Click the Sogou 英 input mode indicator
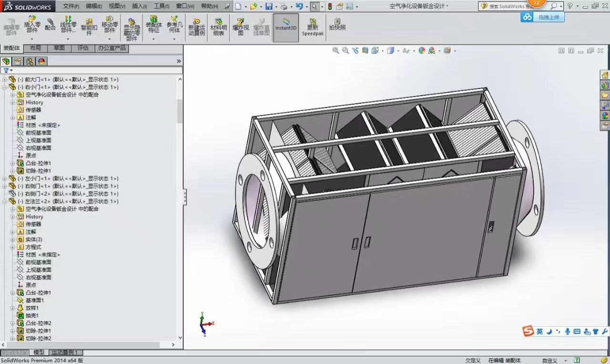Image resolution: width=610 pixels, height=364 pixels. pyautogui.click(x=539, y=332)
